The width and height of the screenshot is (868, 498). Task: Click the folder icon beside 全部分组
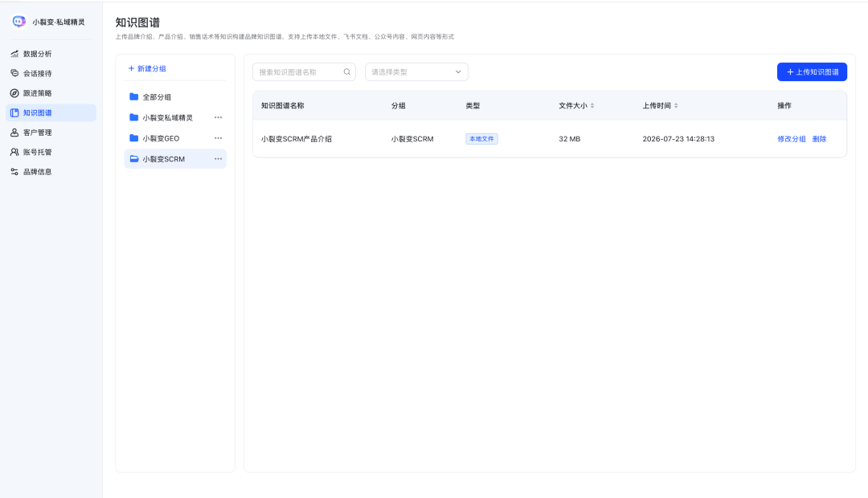[134, 97]
